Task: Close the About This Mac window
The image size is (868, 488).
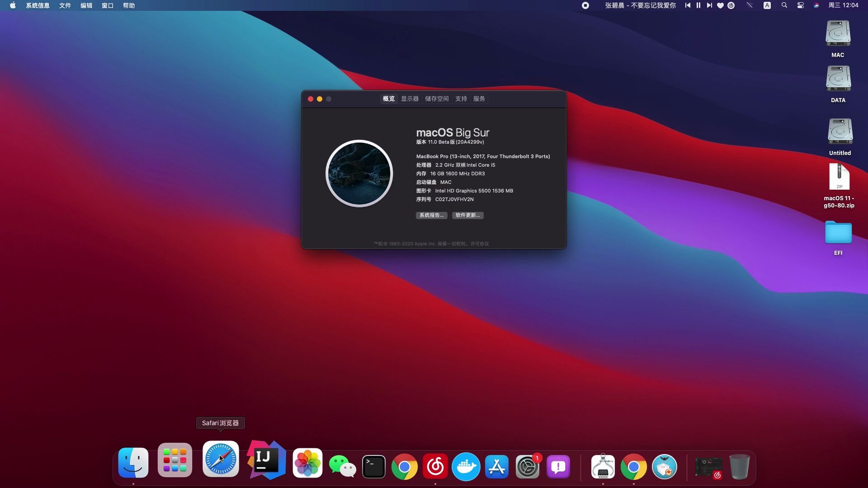Action: click(311, 99)
